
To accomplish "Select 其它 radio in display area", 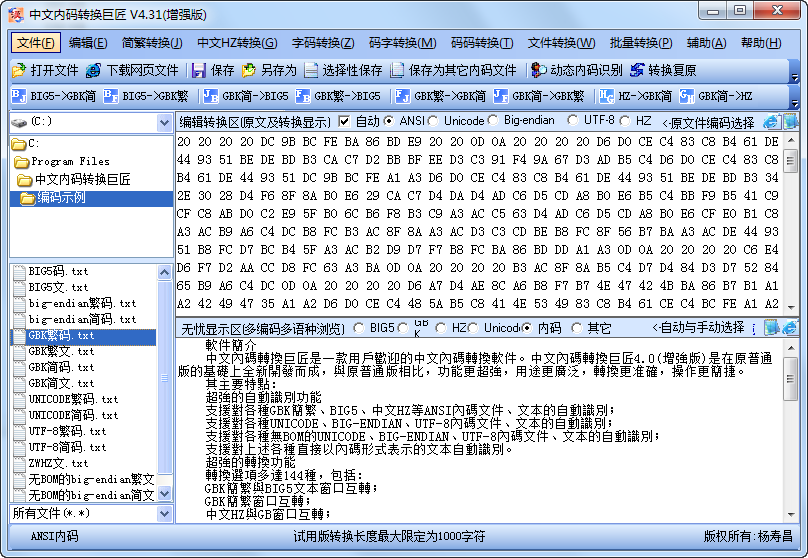I will point(577,328).
